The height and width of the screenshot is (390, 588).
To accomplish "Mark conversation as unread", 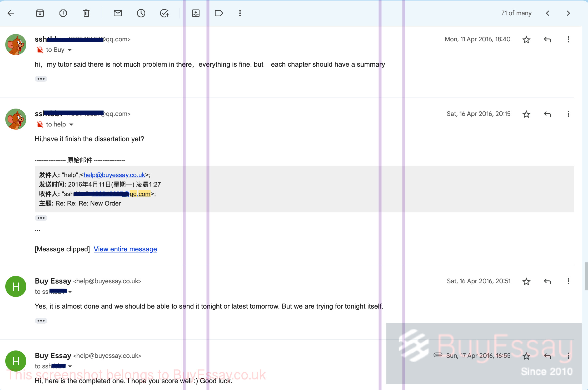I will pos(118,13).
